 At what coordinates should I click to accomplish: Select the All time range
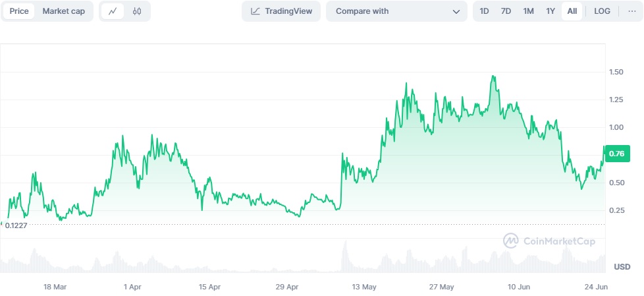tap(572, 11)
